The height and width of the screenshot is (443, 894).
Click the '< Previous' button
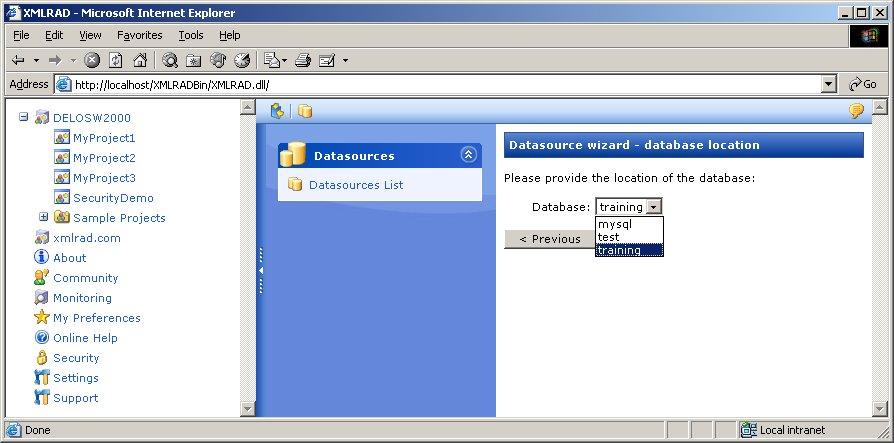[549, 239]
